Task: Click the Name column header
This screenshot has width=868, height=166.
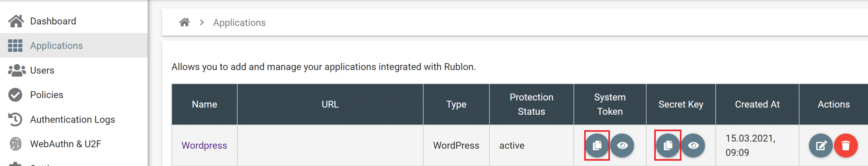Action: [204, 104]
